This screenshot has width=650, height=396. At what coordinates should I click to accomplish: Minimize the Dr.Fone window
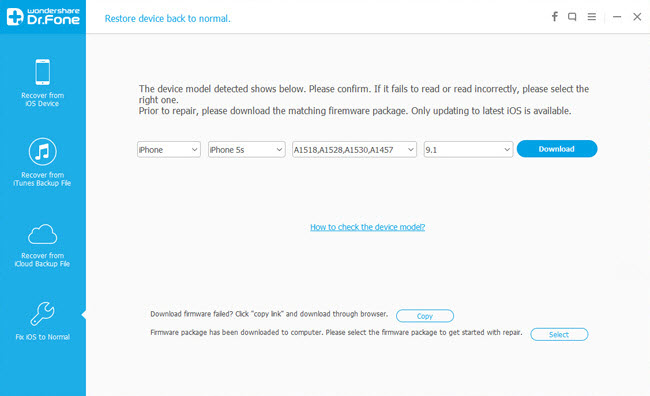point(617,17)
